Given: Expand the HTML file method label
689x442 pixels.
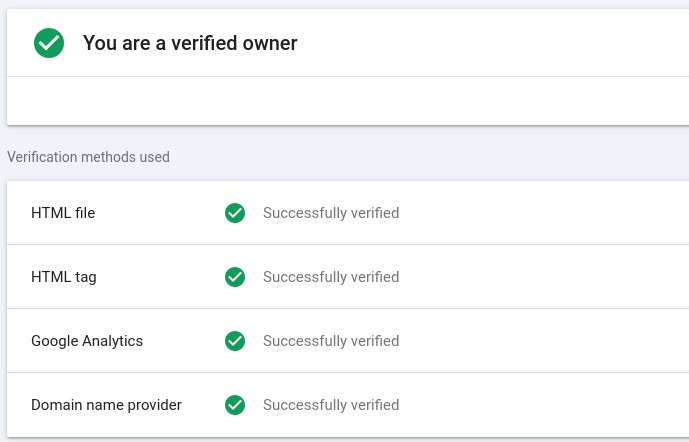Looking at the screenshot, I should pos(63,213).
